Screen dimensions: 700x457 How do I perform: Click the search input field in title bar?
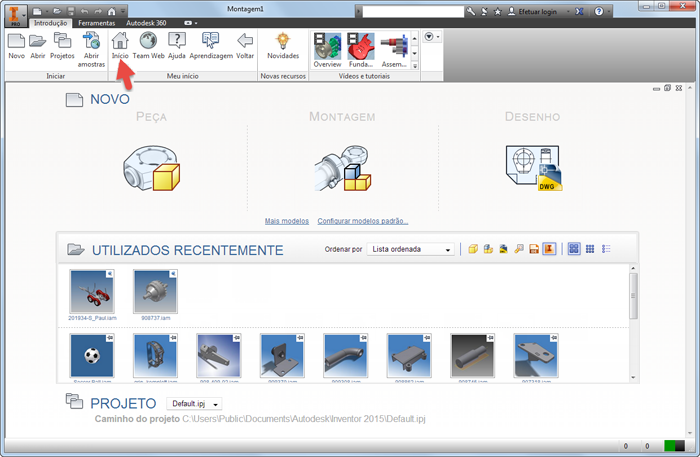point(413,12)
